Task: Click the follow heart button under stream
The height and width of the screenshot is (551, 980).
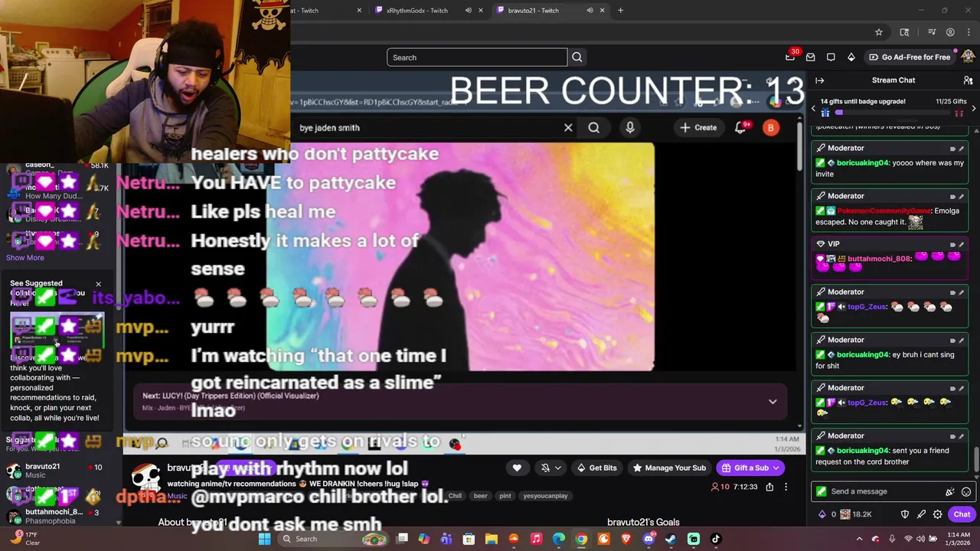Action: (517, 468)
